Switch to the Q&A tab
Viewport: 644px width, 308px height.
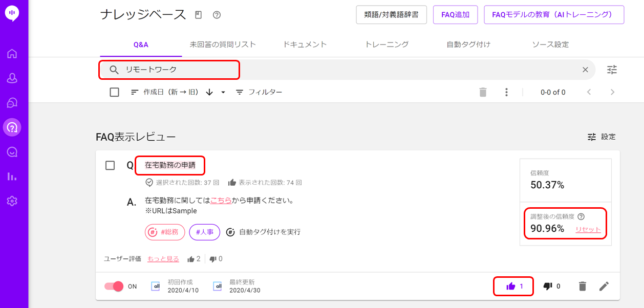point(141,45)
